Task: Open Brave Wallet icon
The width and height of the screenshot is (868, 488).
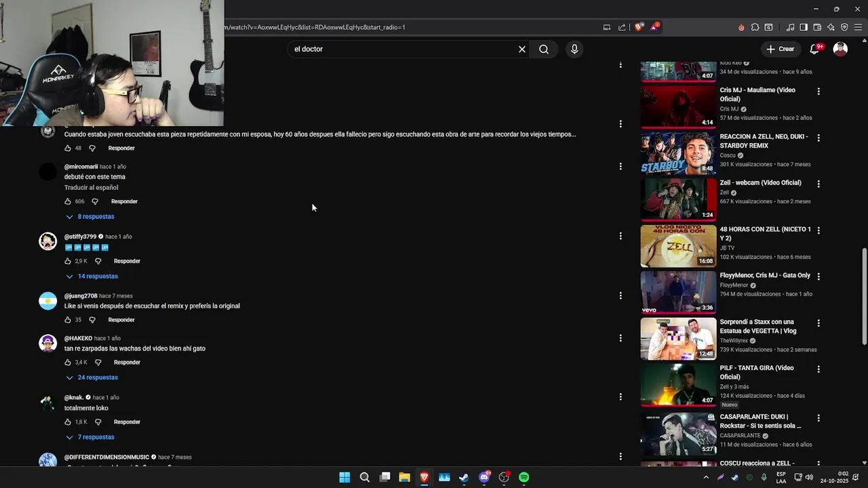Action: 817,27
